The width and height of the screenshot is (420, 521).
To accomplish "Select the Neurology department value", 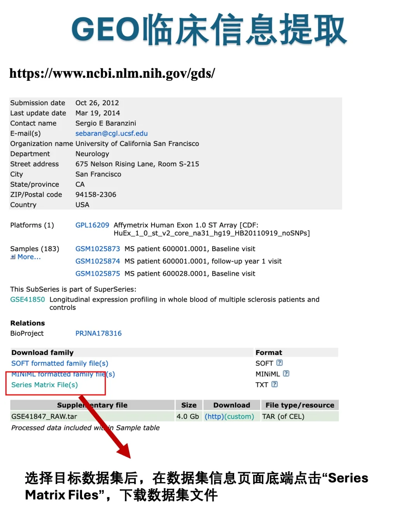I will pos(92,154).
